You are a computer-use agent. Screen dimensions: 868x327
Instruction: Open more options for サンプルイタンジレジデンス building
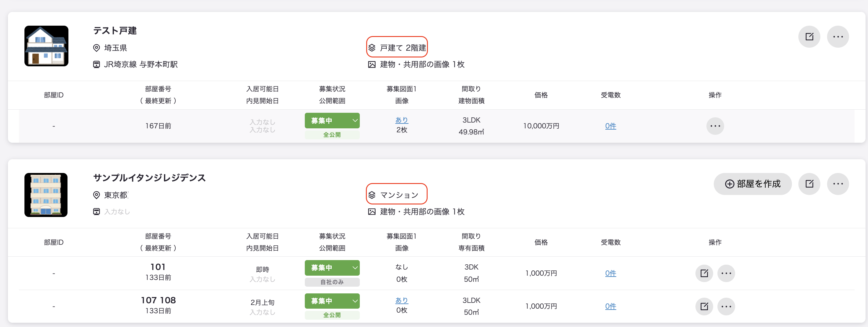[x=838, y=184]
